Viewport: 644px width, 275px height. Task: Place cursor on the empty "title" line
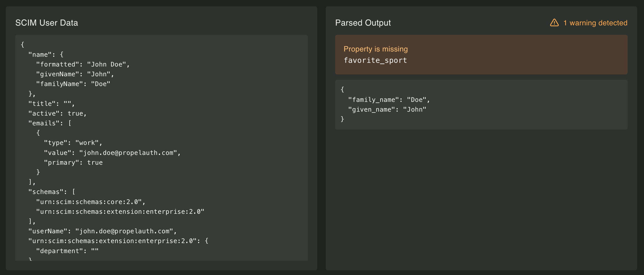point(51,104)
